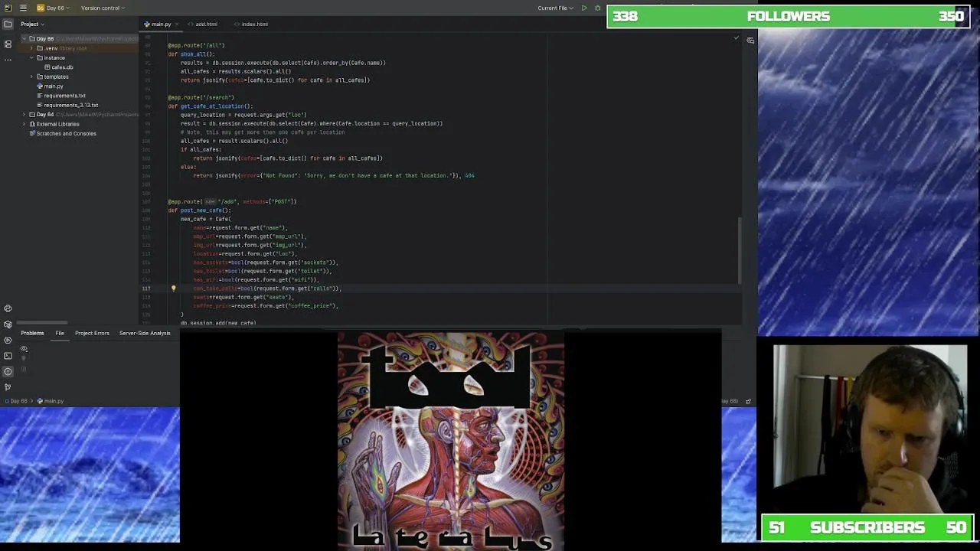Select the File tab in Problems panel

(x=60, y=333)
